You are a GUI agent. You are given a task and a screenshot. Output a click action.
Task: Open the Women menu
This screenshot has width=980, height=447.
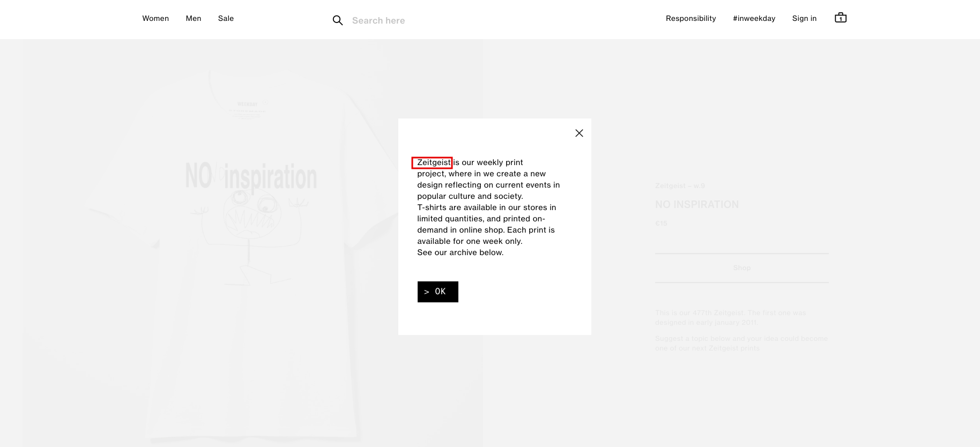(x=155, y=18)
